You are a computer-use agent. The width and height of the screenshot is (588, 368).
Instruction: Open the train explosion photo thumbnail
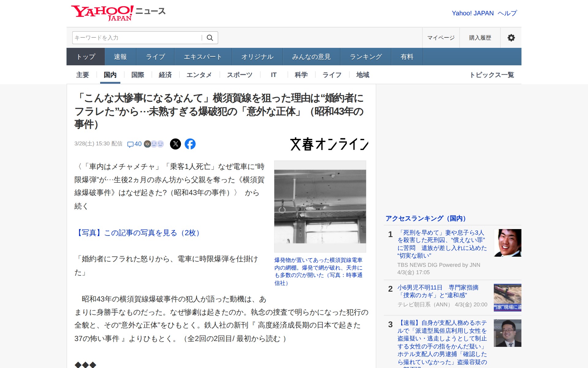tap(320, 206)
